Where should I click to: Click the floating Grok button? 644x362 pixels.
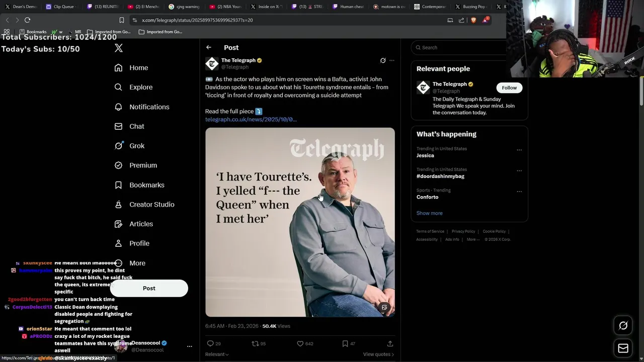coord(623,326)
